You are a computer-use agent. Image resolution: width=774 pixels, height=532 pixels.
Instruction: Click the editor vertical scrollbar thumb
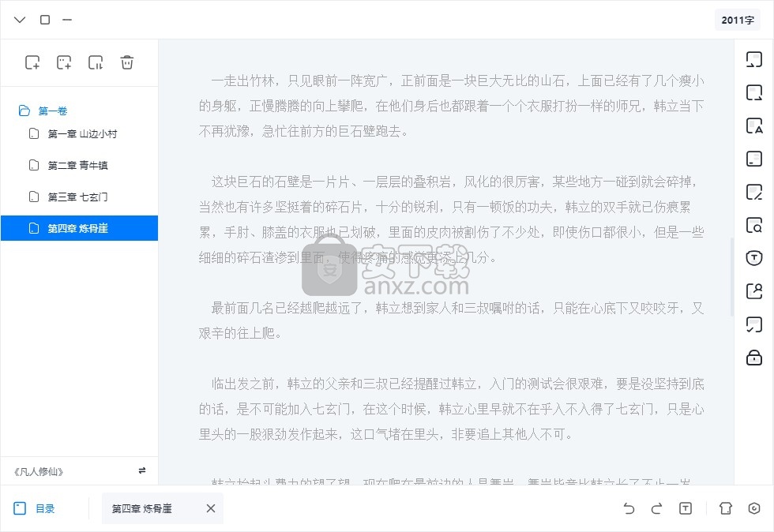pyautogui.click(x=731, y=276)
